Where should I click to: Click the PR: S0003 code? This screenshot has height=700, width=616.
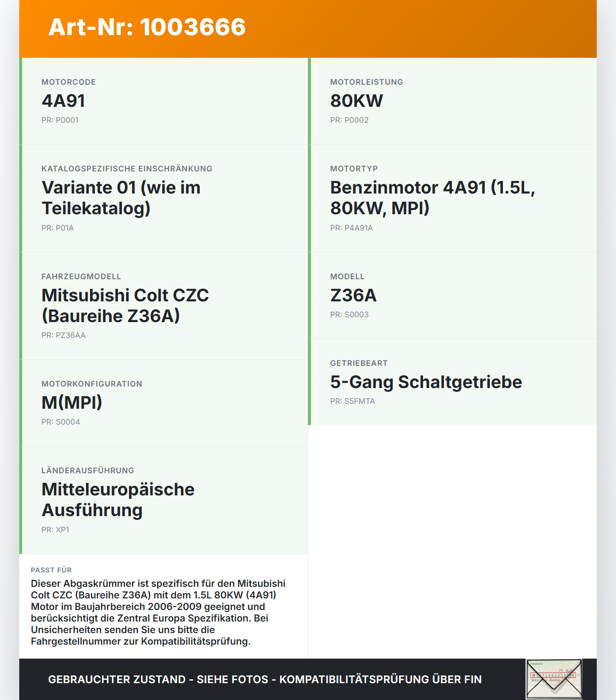[349, 314]
